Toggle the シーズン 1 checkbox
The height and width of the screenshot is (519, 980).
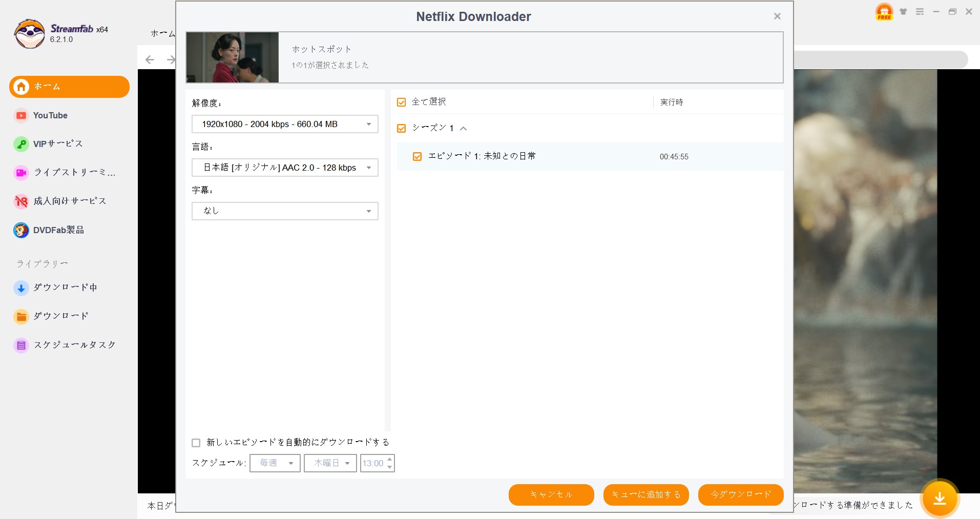pyautogui.click(x=401, y=128)
